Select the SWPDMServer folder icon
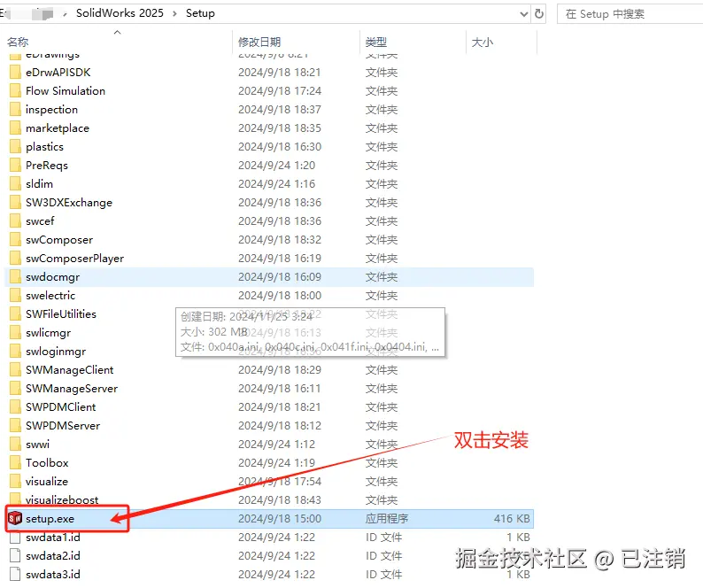Viewport: 703px width, 588px height. (x=15, y=426)
